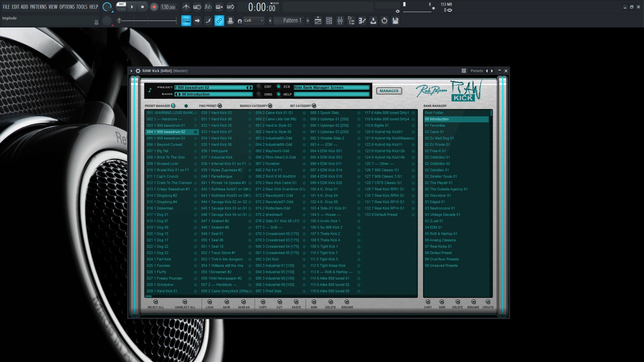Click the tempo 130.000 field

point(168,7)
